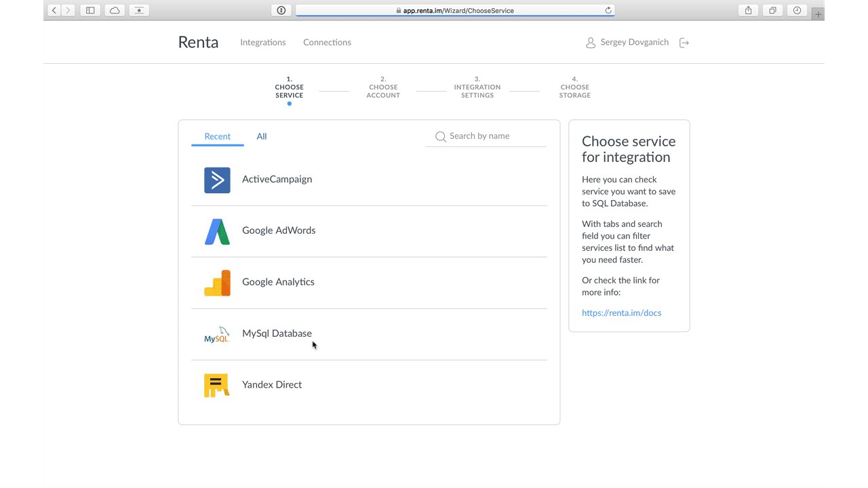
Task: Click the logout icon beside Sergey Dovganich
Action: tap(684, 43)
